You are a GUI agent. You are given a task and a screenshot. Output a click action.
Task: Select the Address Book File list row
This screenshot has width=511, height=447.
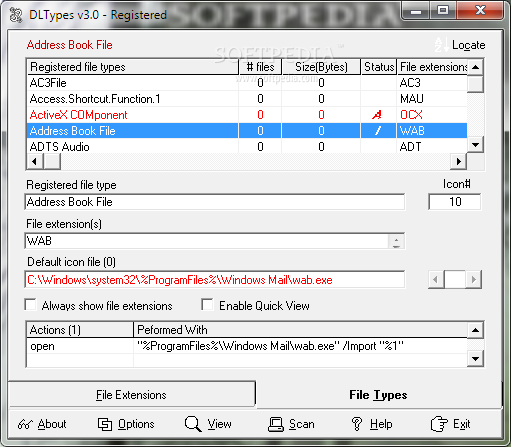pos(247,131)
